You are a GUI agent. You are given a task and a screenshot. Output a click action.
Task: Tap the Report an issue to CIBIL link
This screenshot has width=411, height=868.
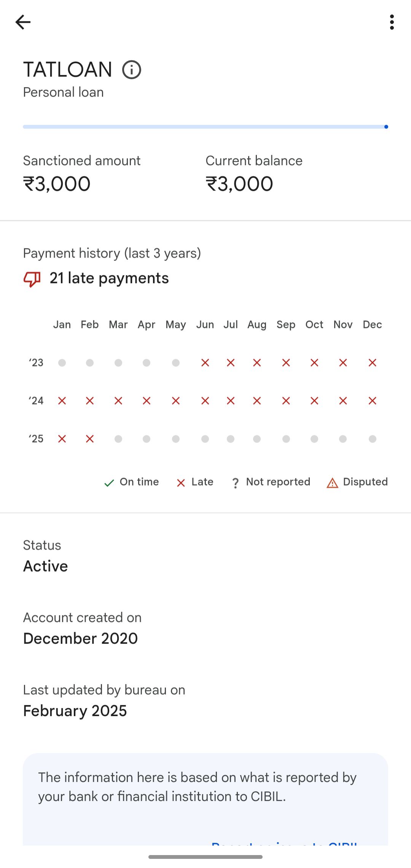(x=284, y=843)
